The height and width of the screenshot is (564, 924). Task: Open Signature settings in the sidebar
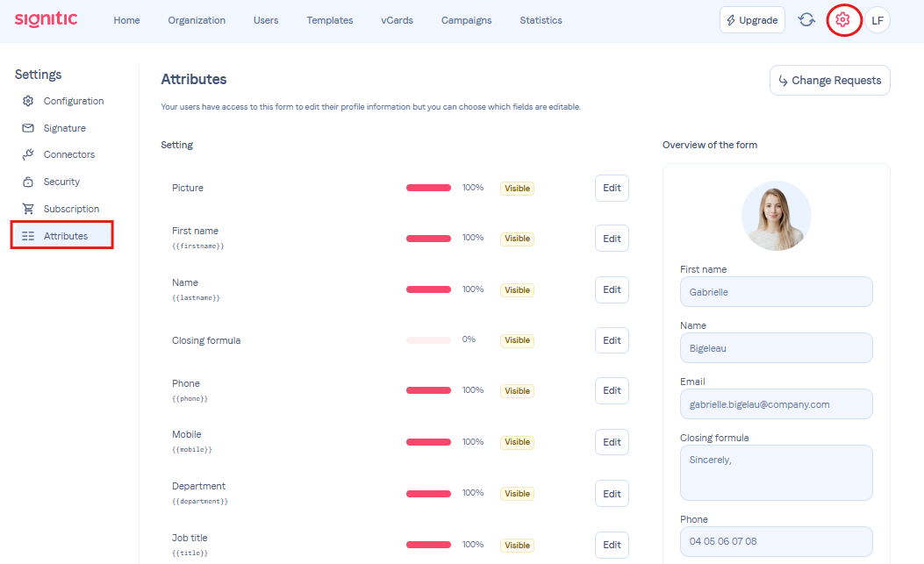pos(64,128)
